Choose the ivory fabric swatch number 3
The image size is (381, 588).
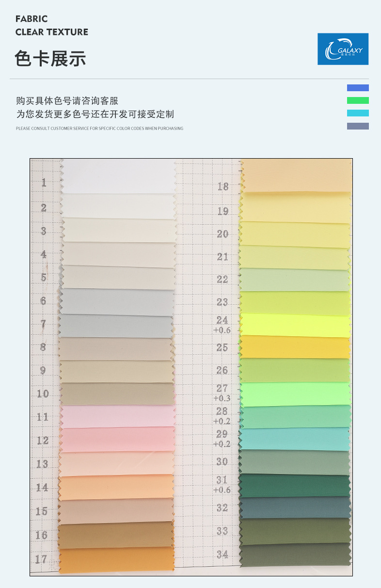[x=118, y=230]
